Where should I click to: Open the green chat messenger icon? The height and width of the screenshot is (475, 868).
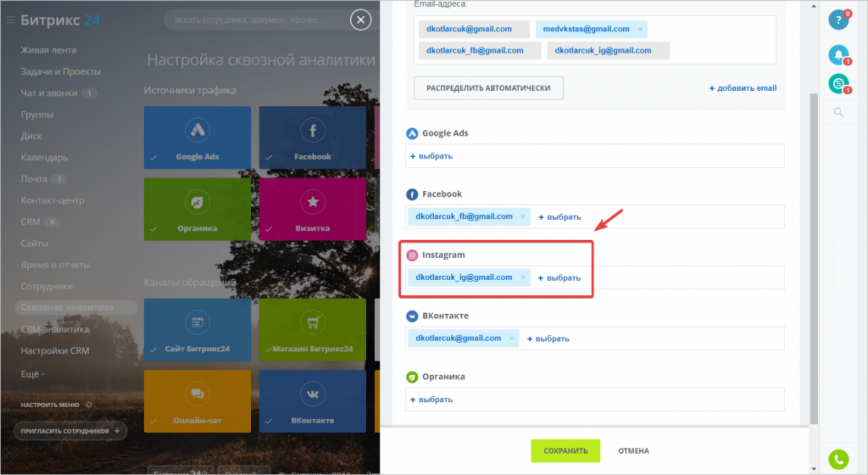[x=838, y=83]
